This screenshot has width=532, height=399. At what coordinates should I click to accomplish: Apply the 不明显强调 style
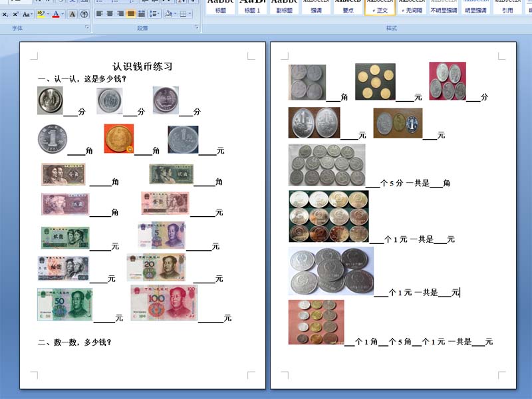(x=444, y=7)
